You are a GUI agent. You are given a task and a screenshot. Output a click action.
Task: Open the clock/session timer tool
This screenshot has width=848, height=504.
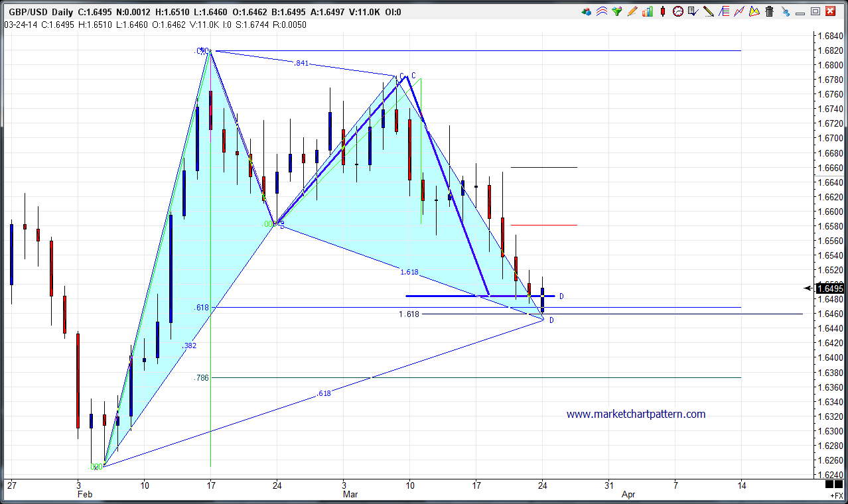pyautogui.click(x=677, y=12)
